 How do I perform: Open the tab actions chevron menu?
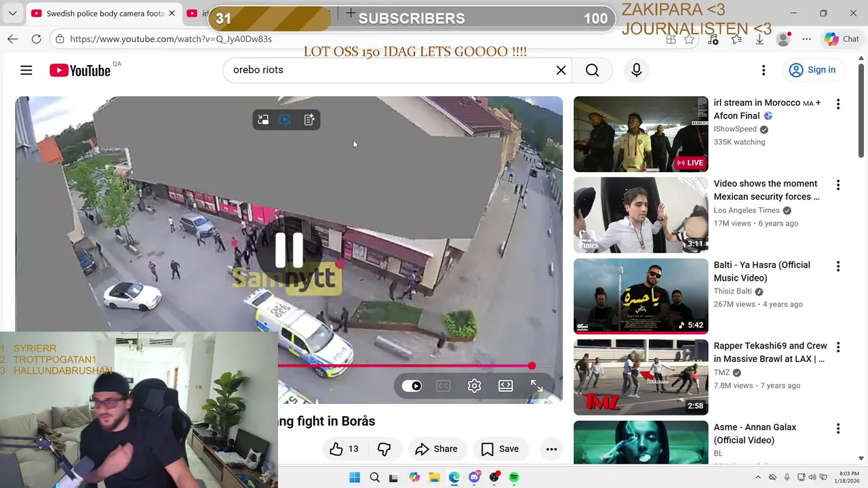point(13,14)
